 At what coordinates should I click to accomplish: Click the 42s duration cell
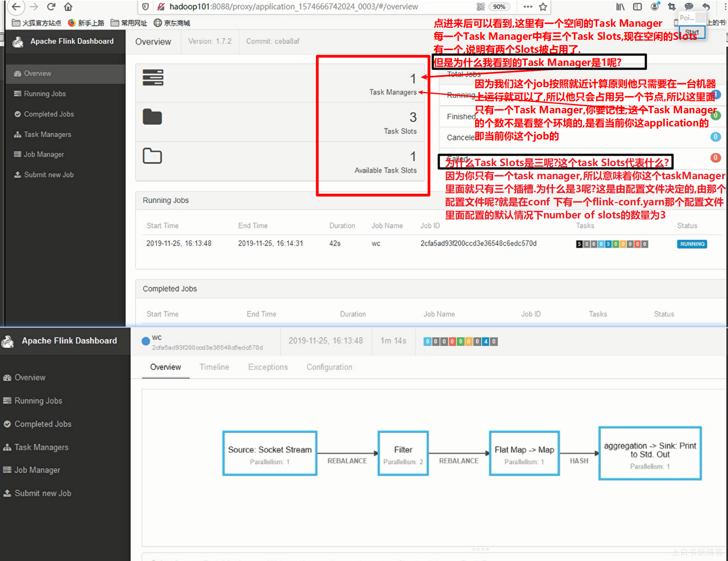[x=335, y=243]
